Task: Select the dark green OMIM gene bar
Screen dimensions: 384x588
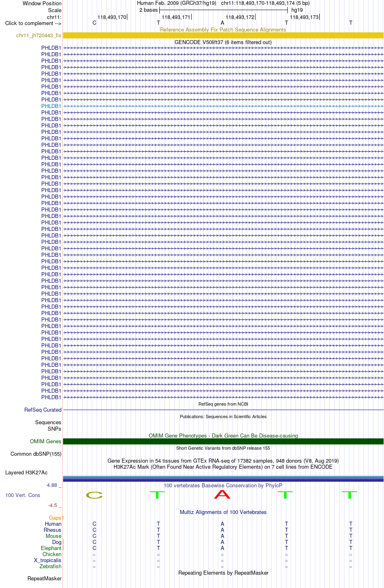Action: (x=223, y=441)
